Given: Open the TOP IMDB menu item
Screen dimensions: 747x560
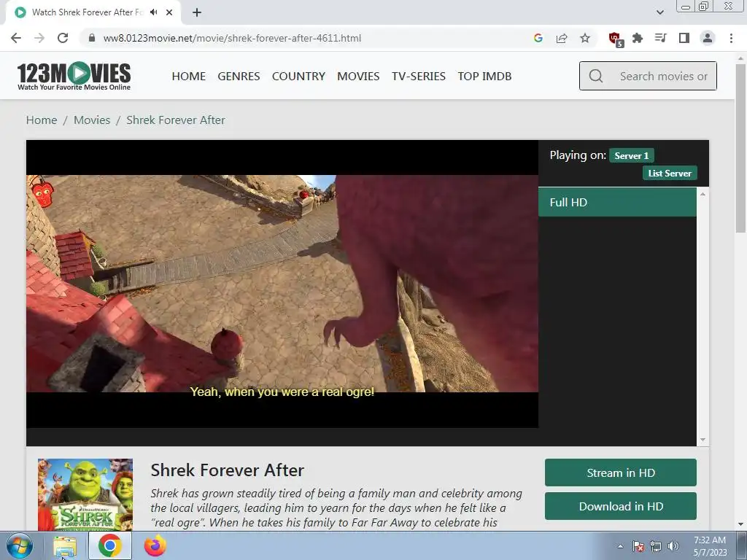Looking at the screenshot, I should click(x=484, y=76).
